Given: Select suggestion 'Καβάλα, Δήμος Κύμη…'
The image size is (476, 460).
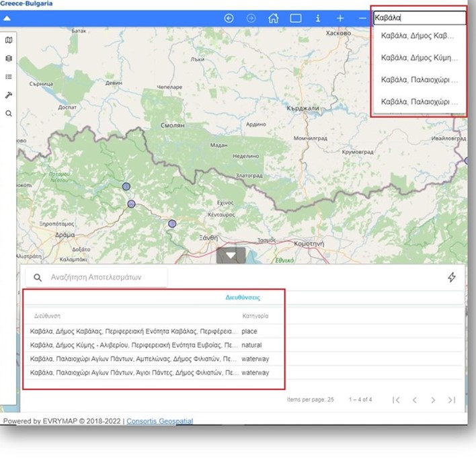Looking at the screenshot, I should pos(420,57).
